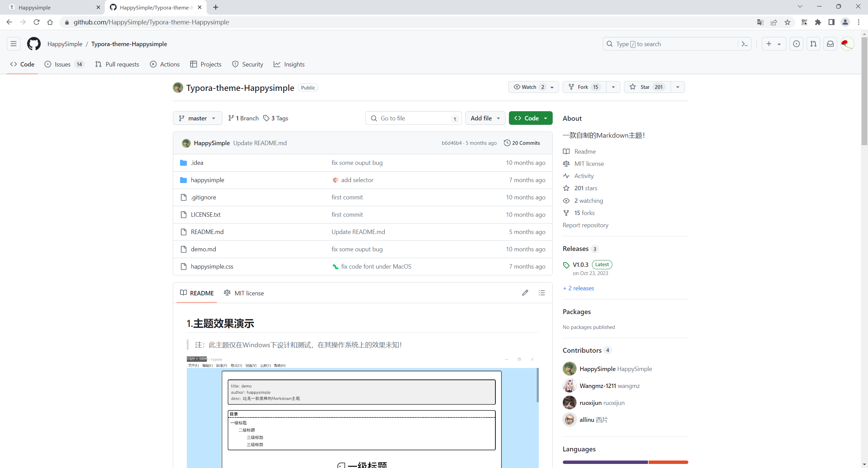Focus the Type / to search field
868x468 pixels.
coord(677,44)
